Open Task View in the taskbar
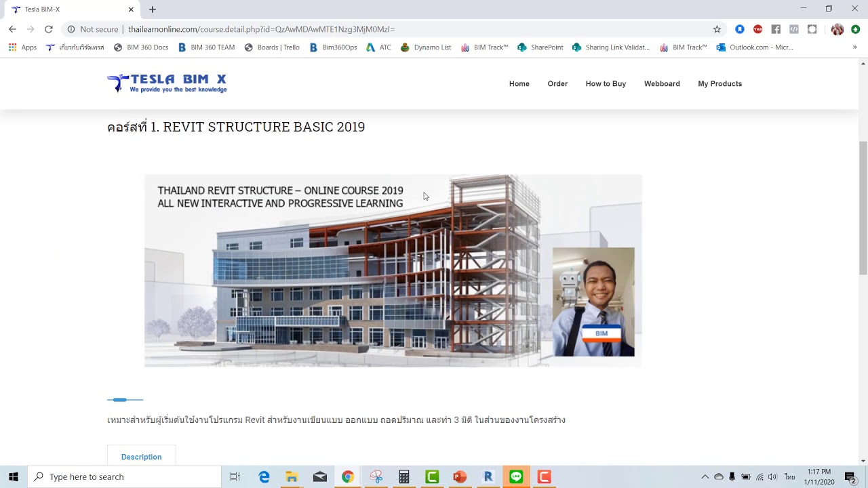The height and width of the screenshot is (488, 868). click(235, 477)
